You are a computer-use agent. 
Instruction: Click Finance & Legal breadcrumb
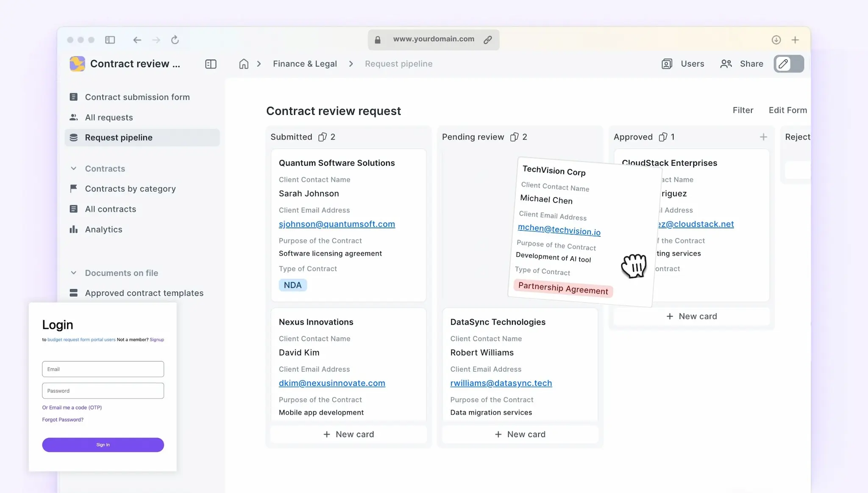305,64
